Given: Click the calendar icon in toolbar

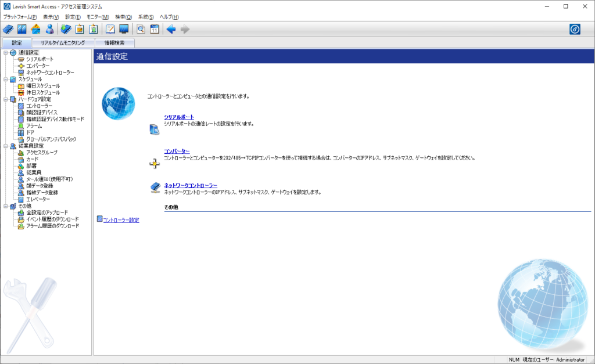Looking at the screenshot, I should click(155, 29).
